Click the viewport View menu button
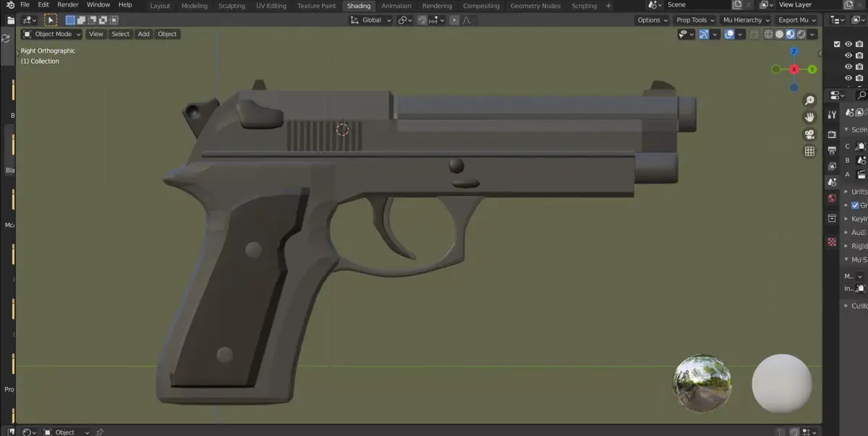The image size is (868, 436). [x=96, y=34]
